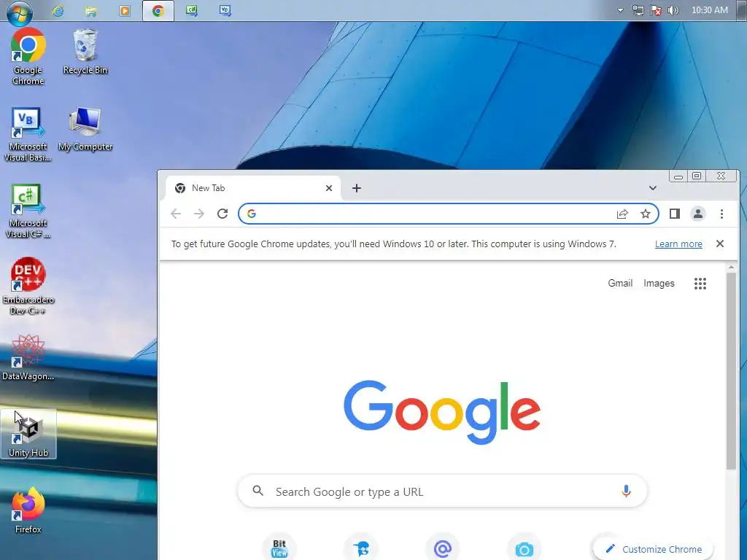Share this page icon in address bar
The height and width of the screenshot is (560, 747).
[x=622, y=214]
